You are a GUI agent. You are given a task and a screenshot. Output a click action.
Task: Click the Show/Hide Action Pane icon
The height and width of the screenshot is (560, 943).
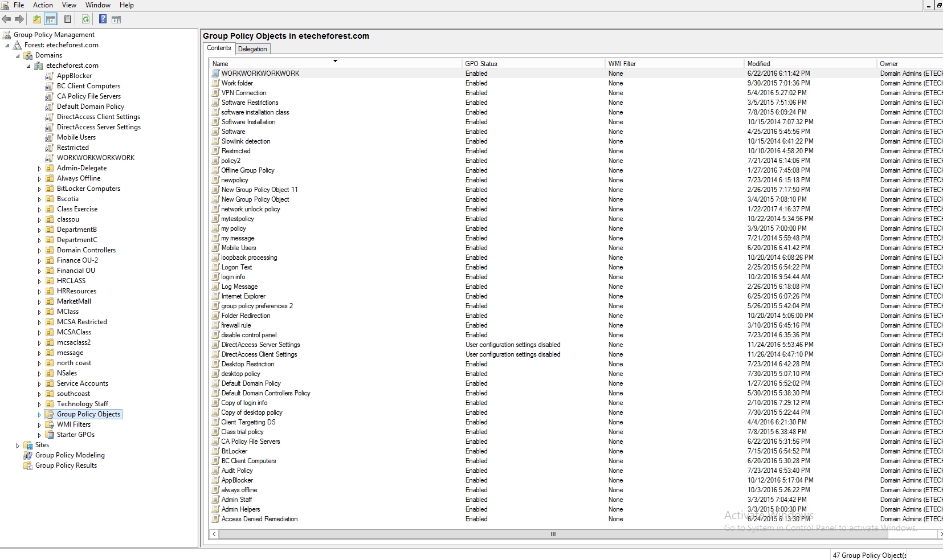pyautogui.click(x=116, y=19)
